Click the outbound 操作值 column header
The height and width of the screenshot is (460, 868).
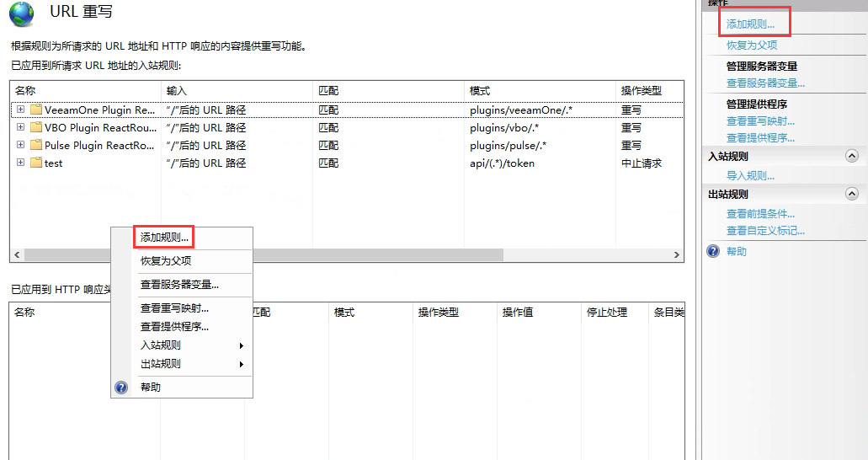pyautogui.click(x=539, y=312)
